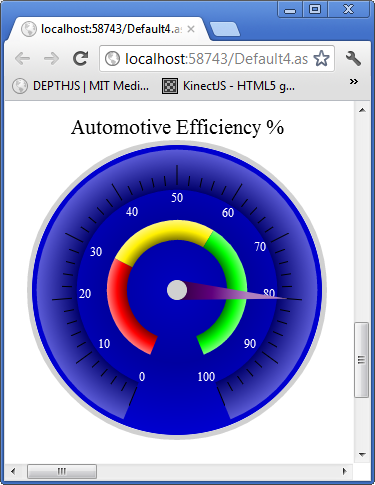Click the vertical scrollbar thumb

(x=362, y=359)
